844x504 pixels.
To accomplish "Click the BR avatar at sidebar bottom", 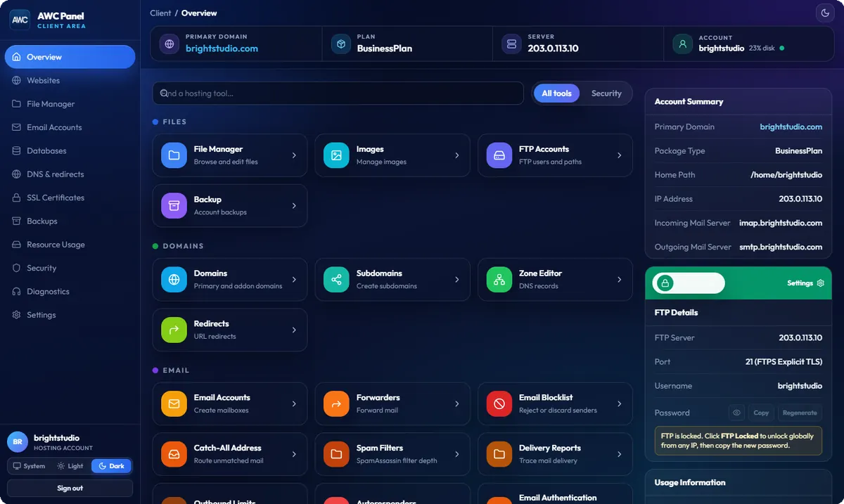I will [18, 441].
